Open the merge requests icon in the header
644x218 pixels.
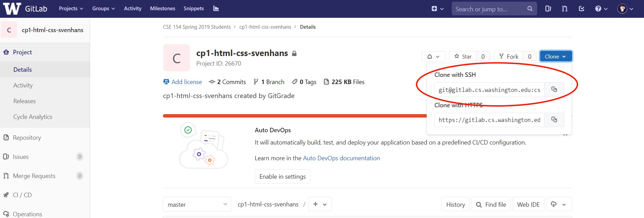565,9
